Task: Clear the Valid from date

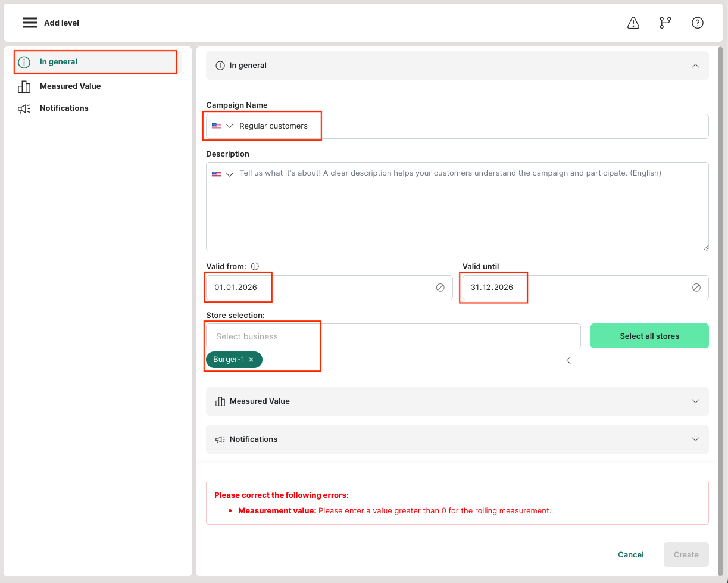Action: point(440,288)
